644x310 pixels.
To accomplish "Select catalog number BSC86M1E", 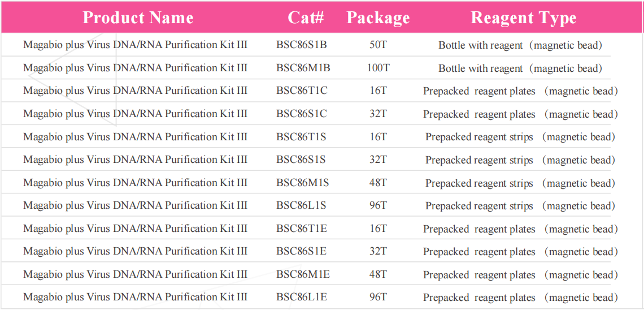I will click(303, 274).
